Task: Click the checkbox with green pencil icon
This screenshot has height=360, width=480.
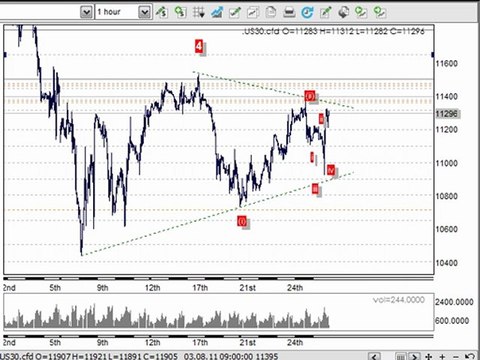Action: pyautogui.click(x=235, y=12)
